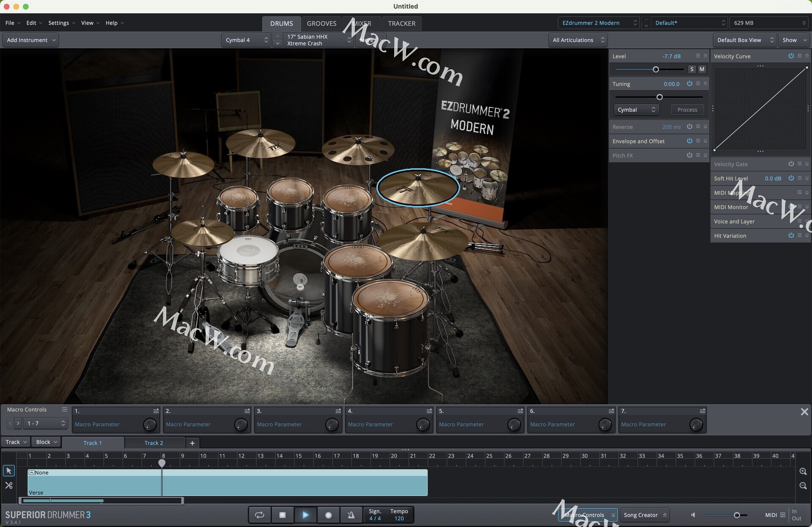812x527 pixels.
Task: Add a new track tab
Action: point(192,443)
